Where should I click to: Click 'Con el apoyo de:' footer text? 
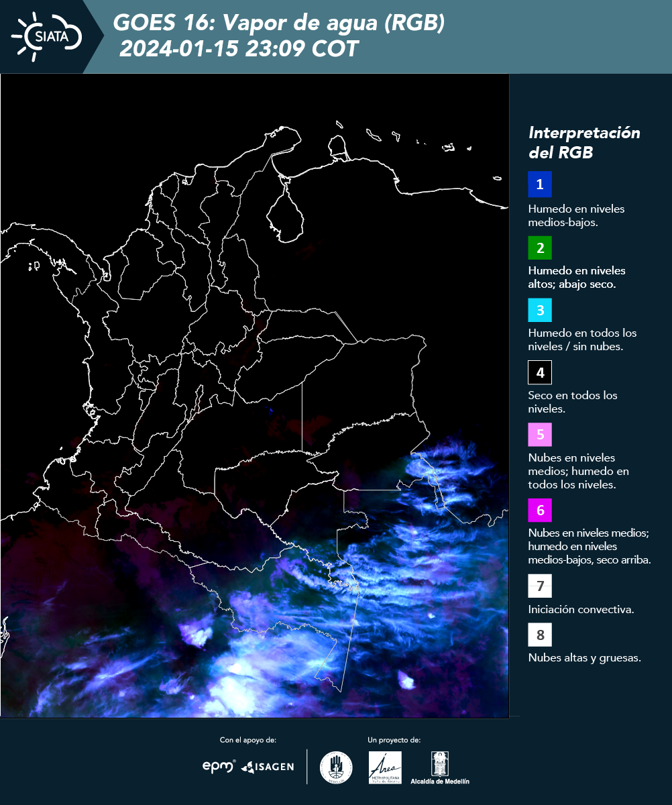tap(248, 740)
